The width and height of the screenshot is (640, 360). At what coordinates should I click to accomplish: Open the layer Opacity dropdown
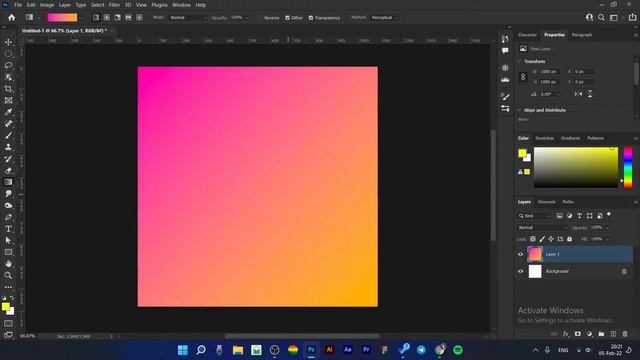pyautogui.click(x=607, y=227)
